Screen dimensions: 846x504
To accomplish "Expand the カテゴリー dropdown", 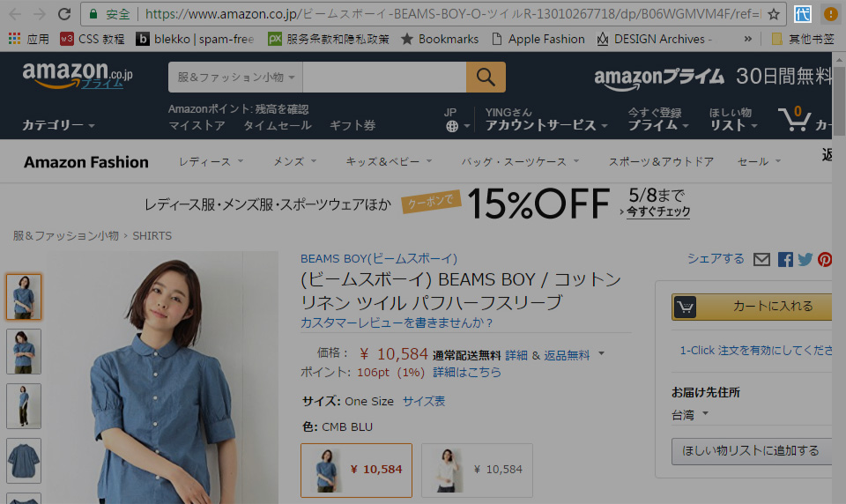I will (58, 125).
